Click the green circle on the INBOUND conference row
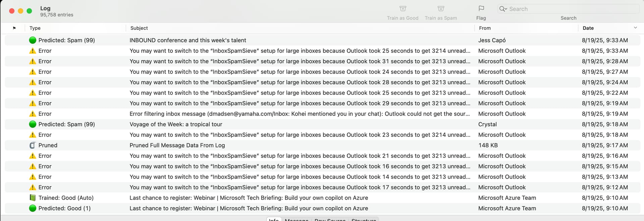Screen dimensions: 644x221 (x=33, y=40)
